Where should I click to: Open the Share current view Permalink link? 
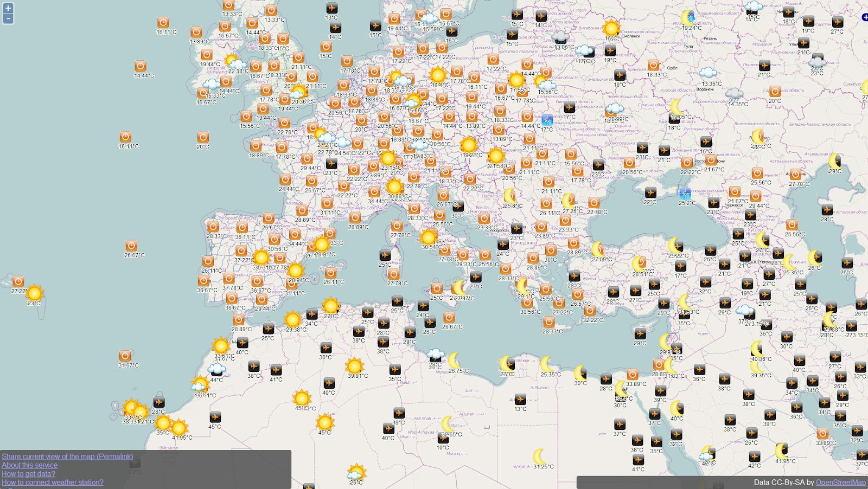coord(67,456)
